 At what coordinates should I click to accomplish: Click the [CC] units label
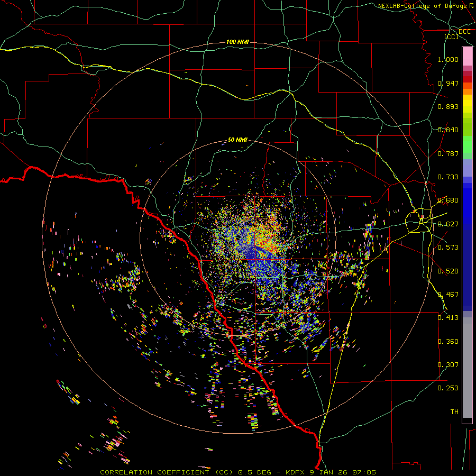pyautogui.click(x=452, y=36)
